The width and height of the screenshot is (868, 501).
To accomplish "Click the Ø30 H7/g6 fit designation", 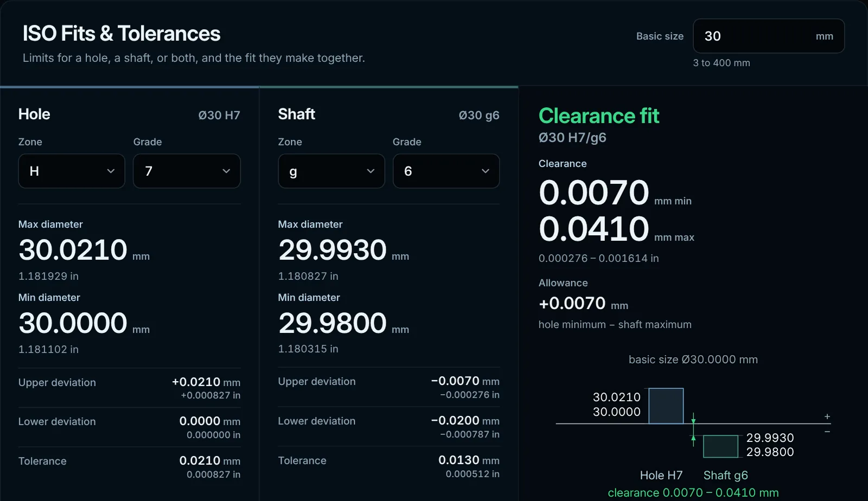I will 572,138.
